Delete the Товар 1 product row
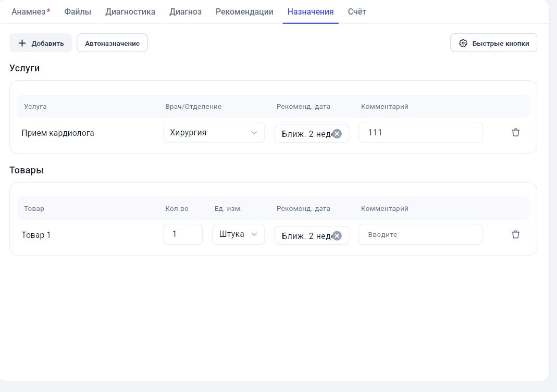The height and width of the screenshot is (392, 557). tap(515, 234)
